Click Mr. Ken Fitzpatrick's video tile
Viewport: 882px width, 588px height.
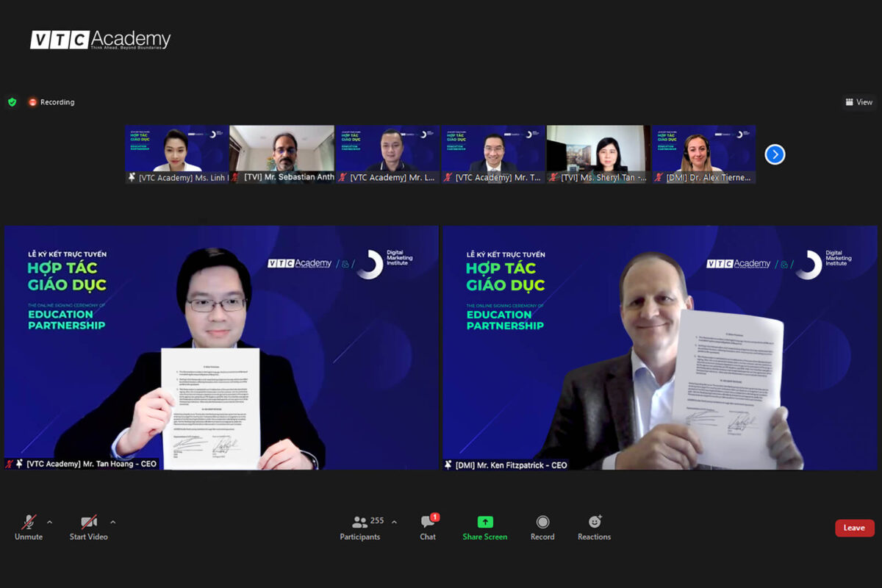659,347
